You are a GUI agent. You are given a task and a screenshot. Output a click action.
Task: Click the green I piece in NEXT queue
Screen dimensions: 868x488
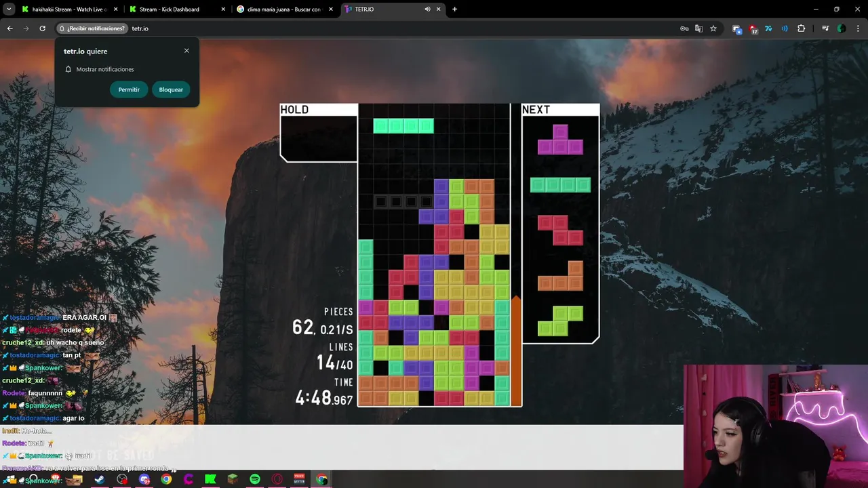point(560,185)
